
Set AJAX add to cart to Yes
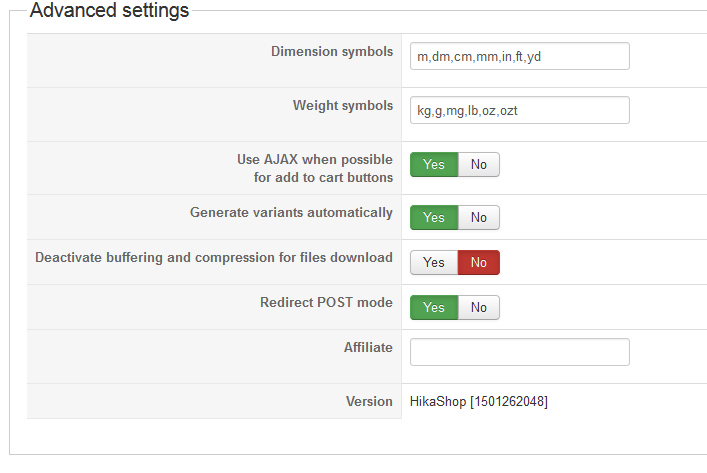(x=434, y=165)
